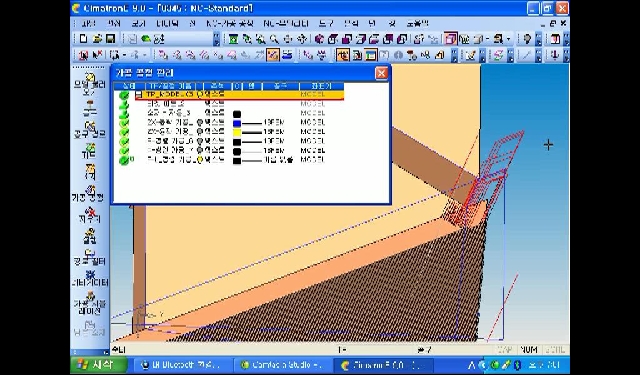Image resolution: width=640 pixels, height=375 pixels.
Task: Toggle lightbulb on the blue-swatch procedure row
Action: [x=200, y=122]
